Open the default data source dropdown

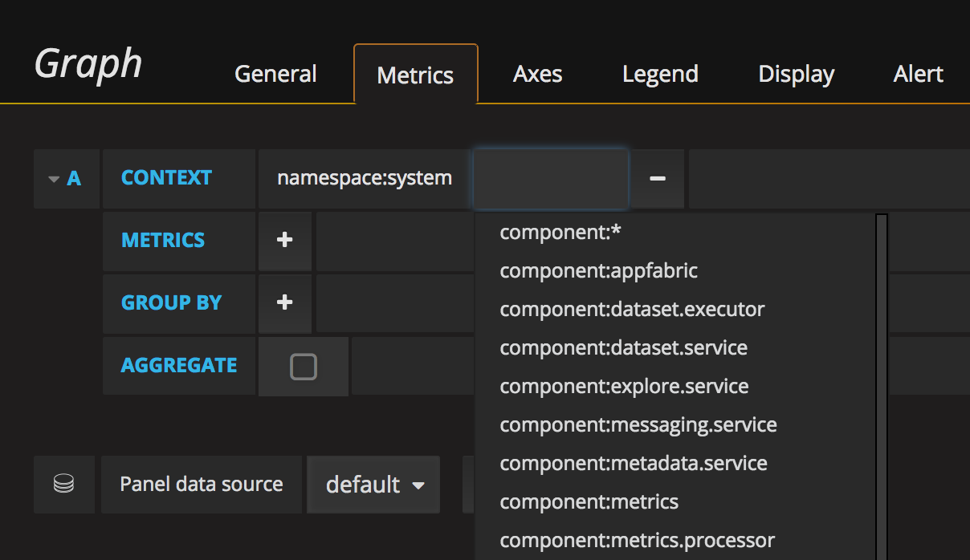pos(373,485)
